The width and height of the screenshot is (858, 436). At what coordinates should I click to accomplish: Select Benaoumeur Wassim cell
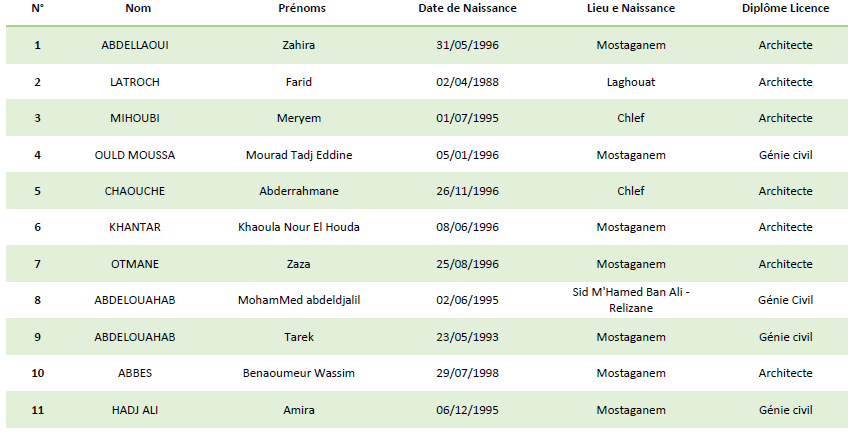299,373
